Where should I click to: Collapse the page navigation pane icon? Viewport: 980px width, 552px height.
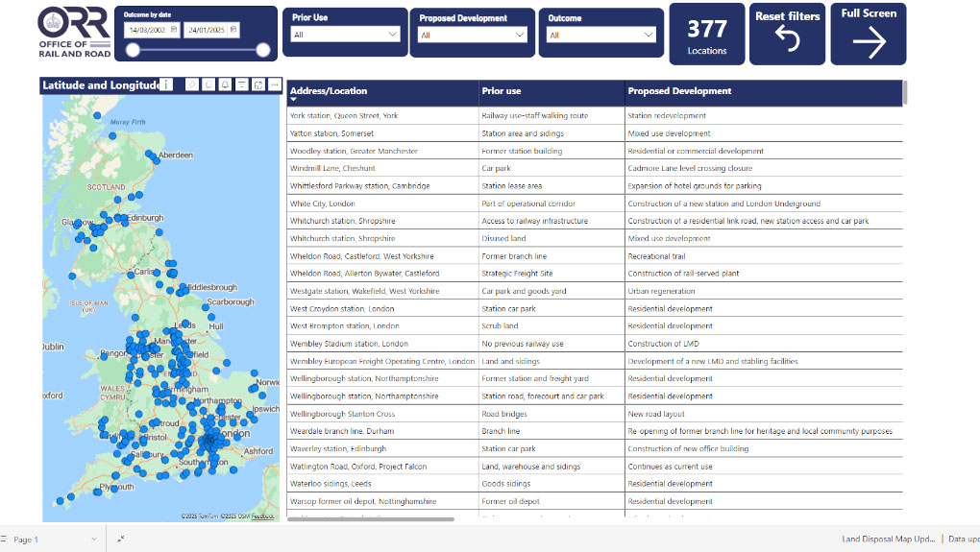point(121,540)
